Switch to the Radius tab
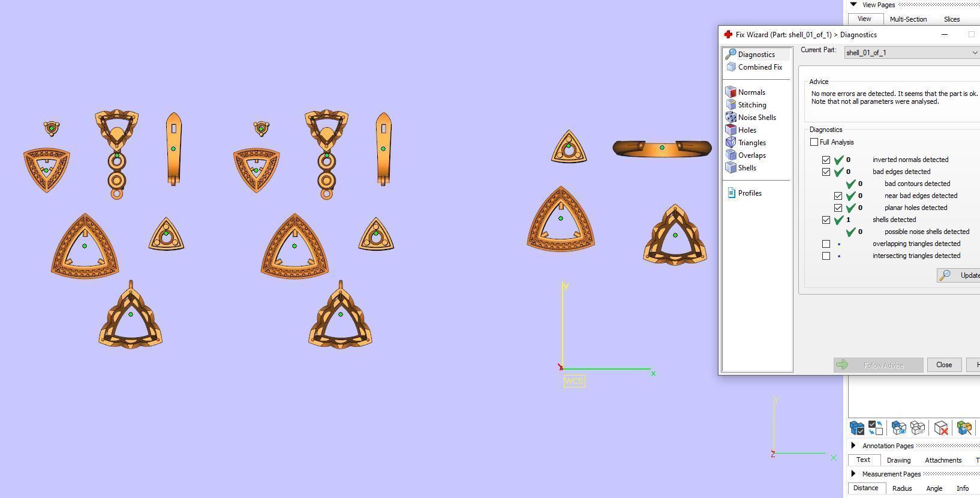The image size is (980, 498). (902, 488)
